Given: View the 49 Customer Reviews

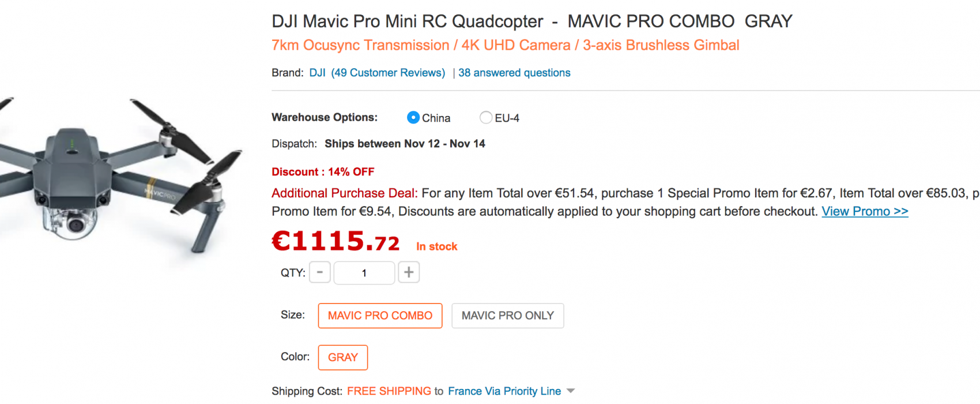Looking at the screenshot, I should point(388,73).
